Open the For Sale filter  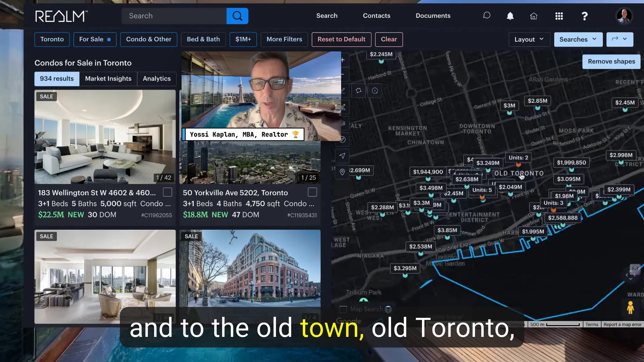click(x=95, y=39)
